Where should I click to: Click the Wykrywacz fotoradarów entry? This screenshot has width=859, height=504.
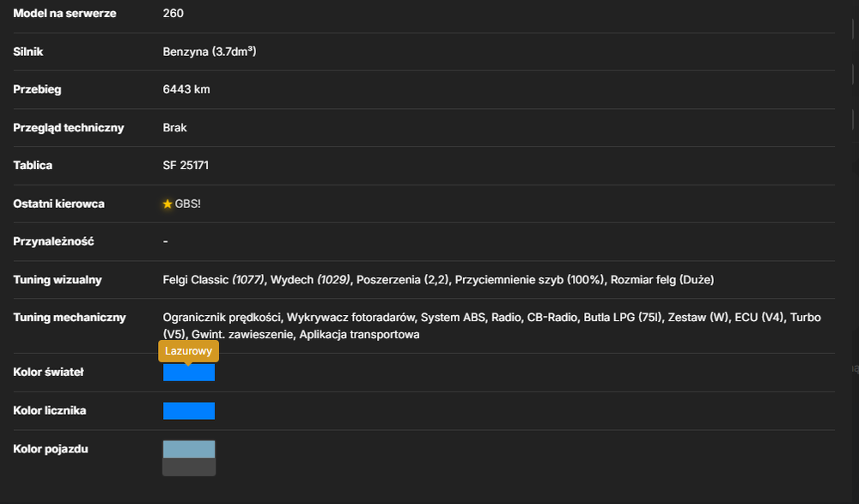350,318
